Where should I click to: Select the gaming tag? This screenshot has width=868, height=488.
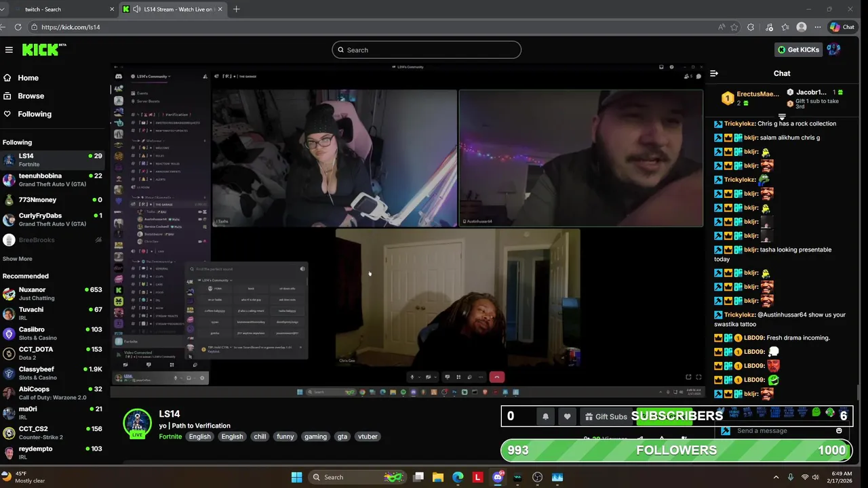[315, 436]
